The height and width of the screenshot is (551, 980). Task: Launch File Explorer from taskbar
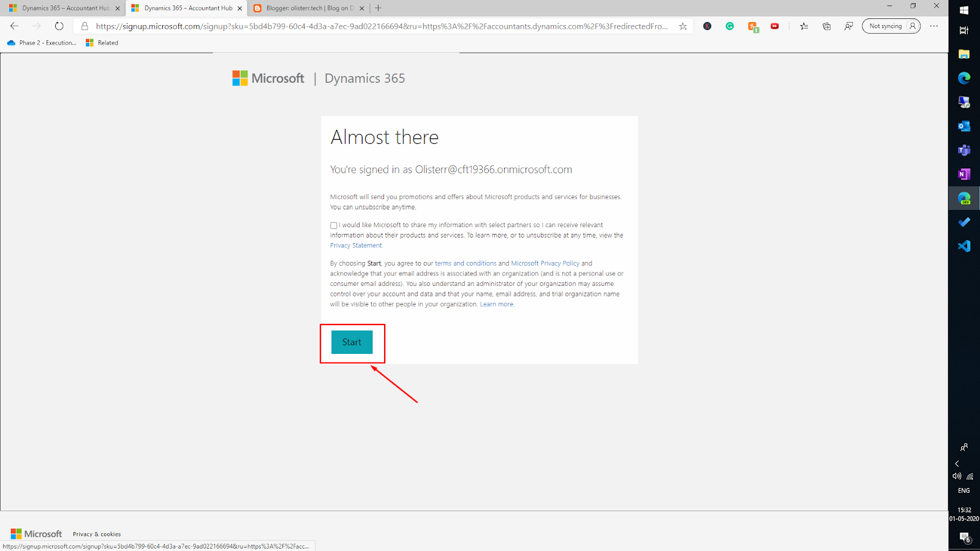click(964, 54)
